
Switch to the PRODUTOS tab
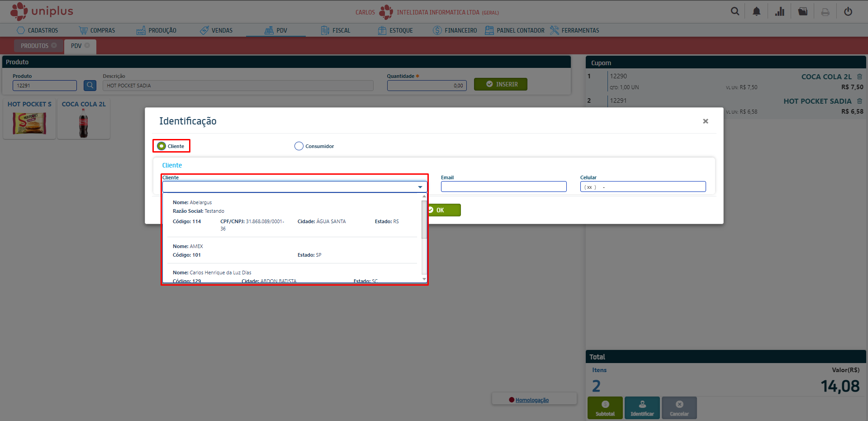34,46
